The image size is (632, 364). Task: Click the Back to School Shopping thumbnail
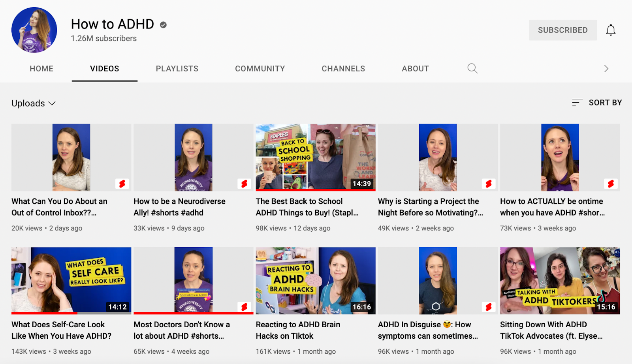pyautogui.click(x=316, y=158)
